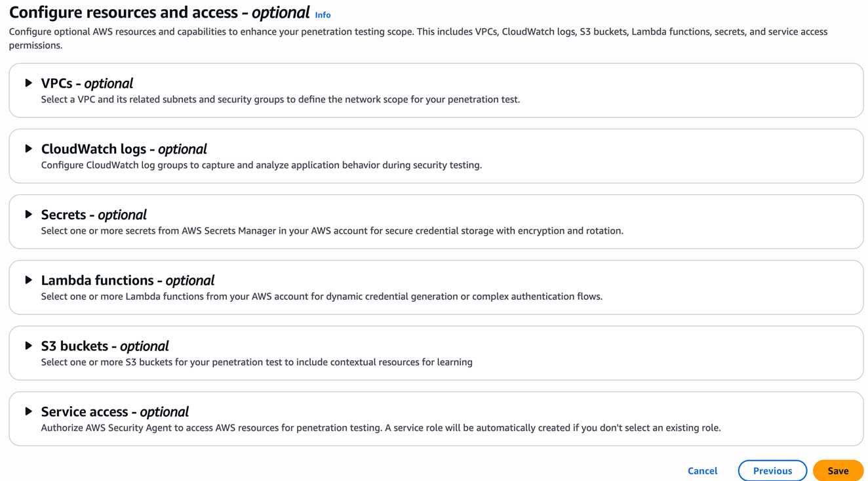Click the 'CloudWatch logs - optional' heading

coord(124,149)
